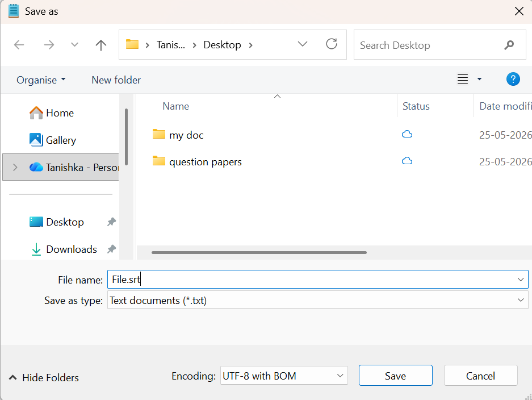Click the my doc date 25-05-2026
The image size is (532, 400).
coord(505,135)
